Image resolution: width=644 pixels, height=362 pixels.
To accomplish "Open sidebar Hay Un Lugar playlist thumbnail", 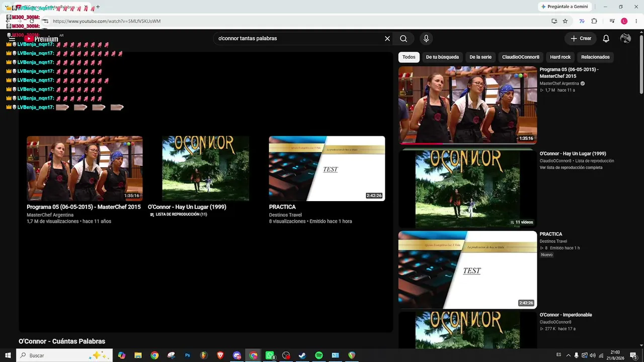I will [x=468, y=188].
